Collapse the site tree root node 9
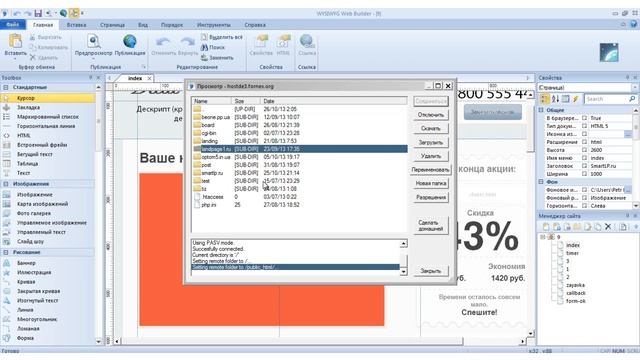640x360 pixels. click(543, 237)
